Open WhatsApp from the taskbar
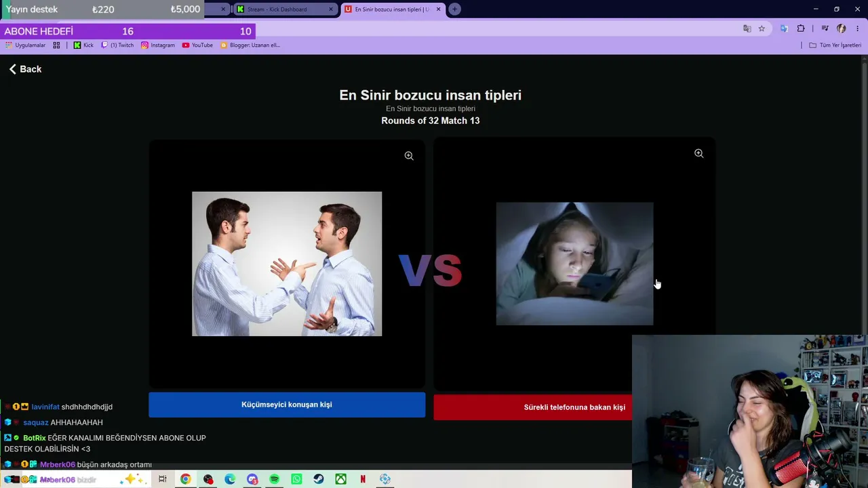This screenshot has width=868, height=488. tap(296, 479)
